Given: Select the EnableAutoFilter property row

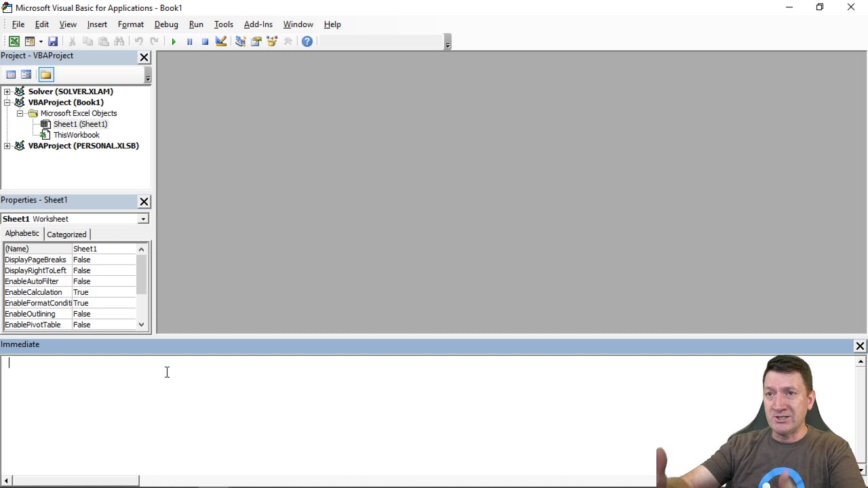Looking at the screenshot, I should (x=71, y=281).
